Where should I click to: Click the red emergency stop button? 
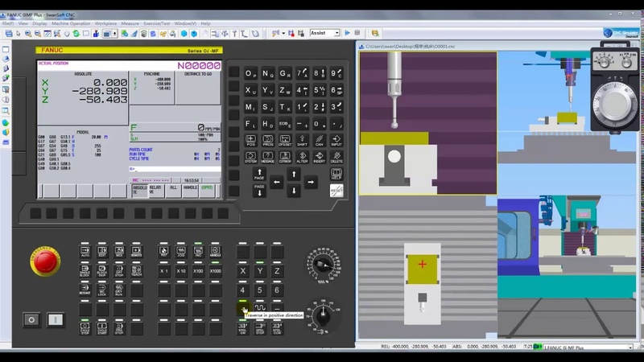[x=45, y=261]
